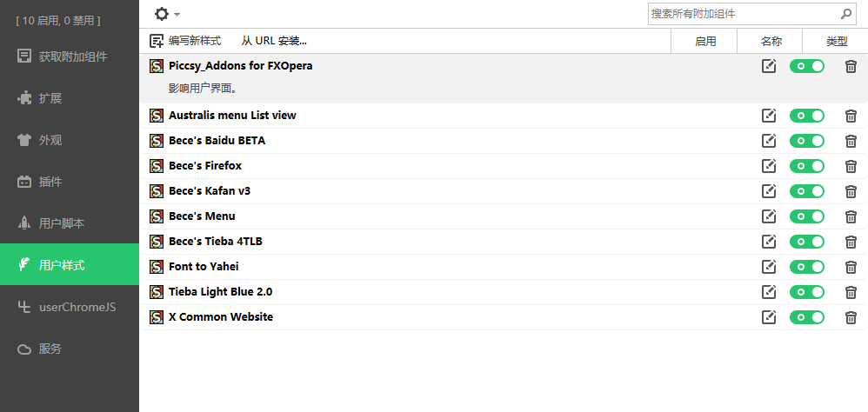Delete Tieba Light Blue 2.0 style
Screen dimensions: 868x412
click(851, 292)
